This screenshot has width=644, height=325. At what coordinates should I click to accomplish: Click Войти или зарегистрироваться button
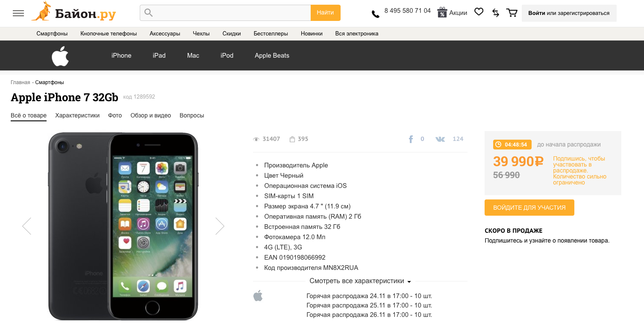tap(569, 13)
